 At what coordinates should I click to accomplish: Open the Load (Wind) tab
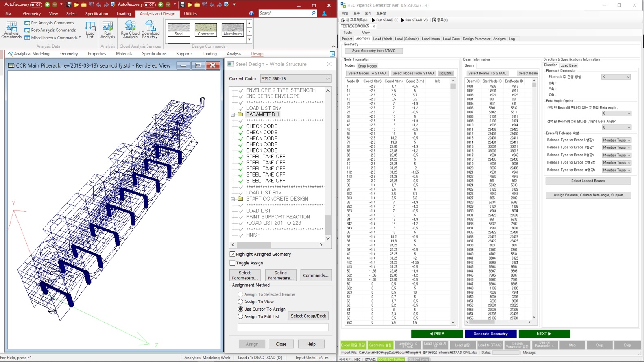tap(382, 39)
